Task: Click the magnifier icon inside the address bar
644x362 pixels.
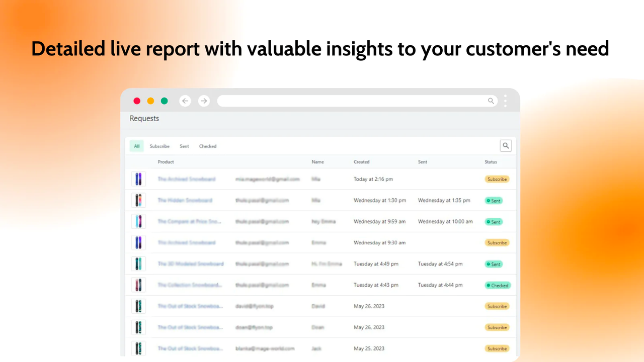Action: pyautogui.click(x=491, y=101)
